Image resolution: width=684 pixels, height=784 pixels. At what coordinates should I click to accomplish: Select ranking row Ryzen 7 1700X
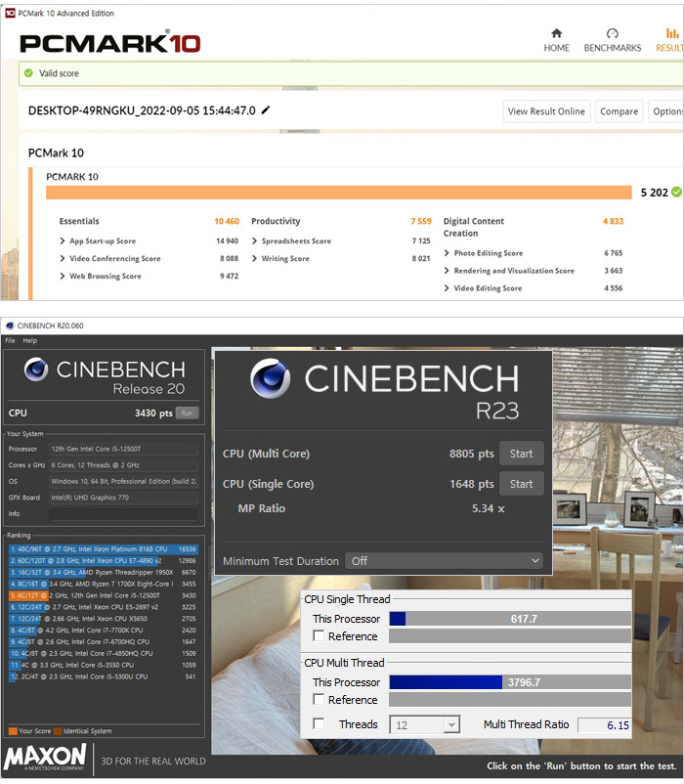104,584
